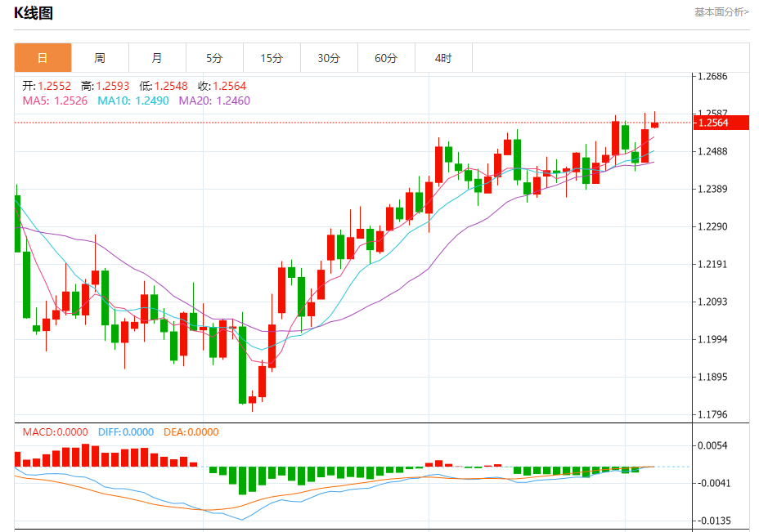The height and width of the screenshot is (532, 759).
Task: Click the -0.0135 MACD axis label
Action: (x=712, y=521)
